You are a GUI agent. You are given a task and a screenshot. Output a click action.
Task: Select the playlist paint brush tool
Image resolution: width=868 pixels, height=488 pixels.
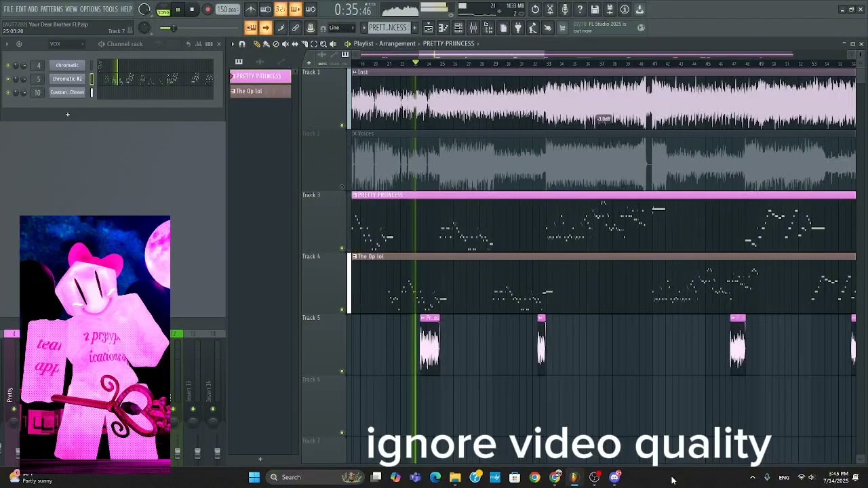(266, 44)
